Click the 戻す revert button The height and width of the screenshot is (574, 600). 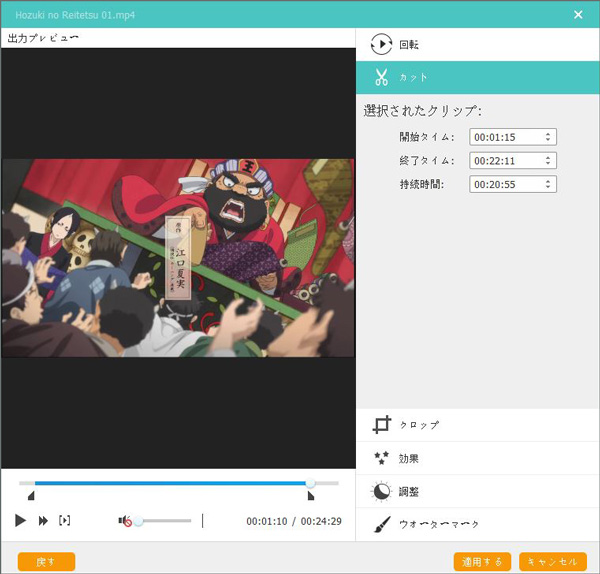46,561
